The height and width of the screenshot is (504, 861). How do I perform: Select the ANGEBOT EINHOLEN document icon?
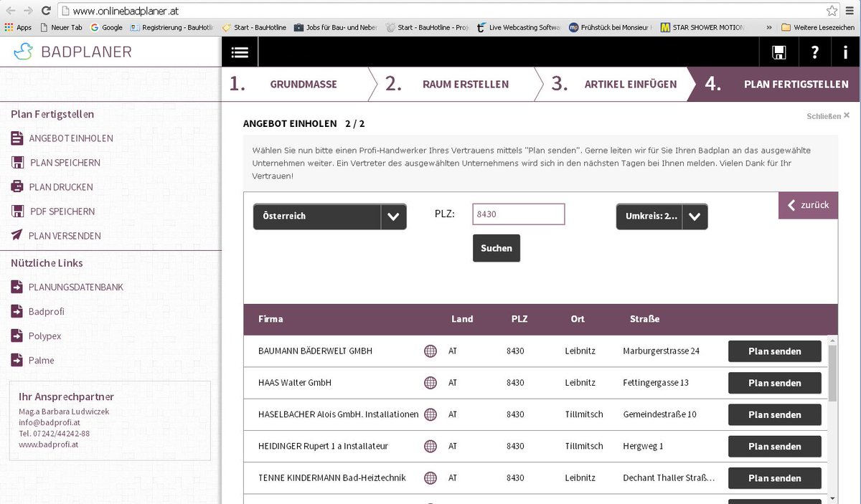16,138
